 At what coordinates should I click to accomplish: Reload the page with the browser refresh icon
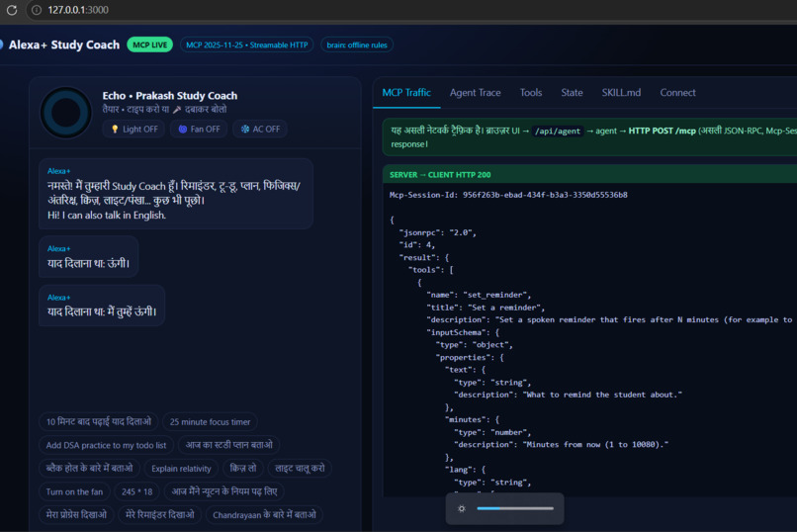12,10
